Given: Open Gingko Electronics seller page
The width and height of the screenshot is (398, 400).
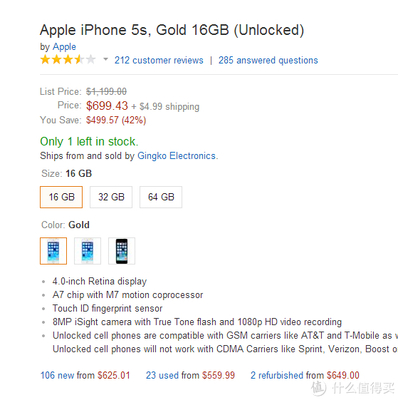Looking at the screenshot, I should coord(177,156).
